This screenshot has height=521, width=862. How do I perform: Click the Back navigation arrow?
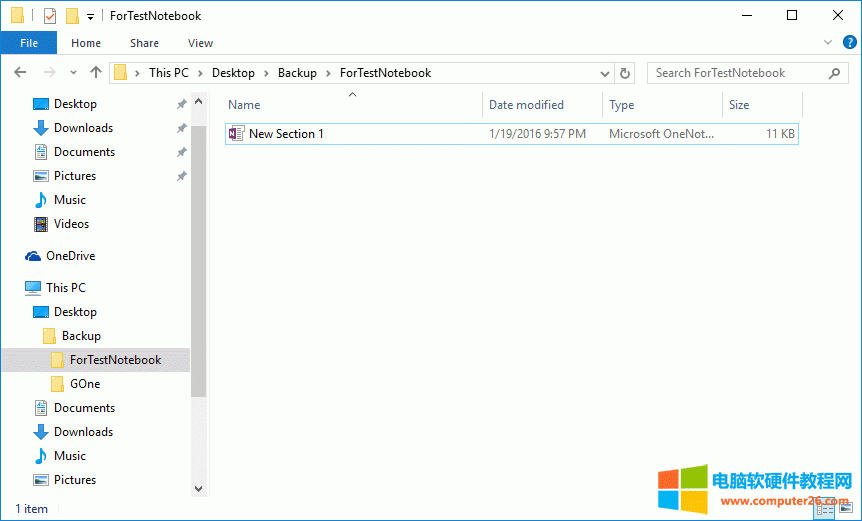click(x=21, y=73)
